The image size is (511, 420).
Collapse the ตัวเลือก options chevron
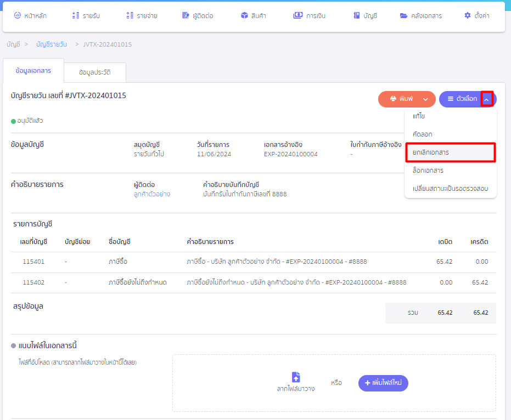coord(486,99)
